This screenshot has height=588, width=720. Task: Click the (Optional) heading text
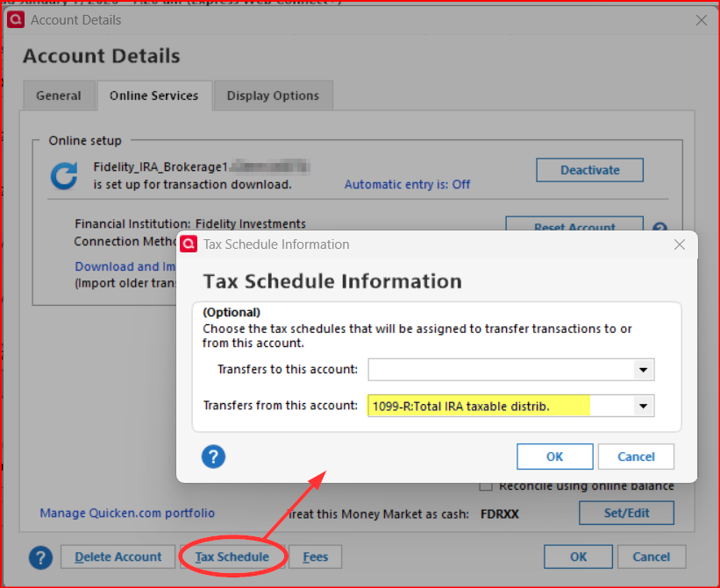click(x=232, y=312)
